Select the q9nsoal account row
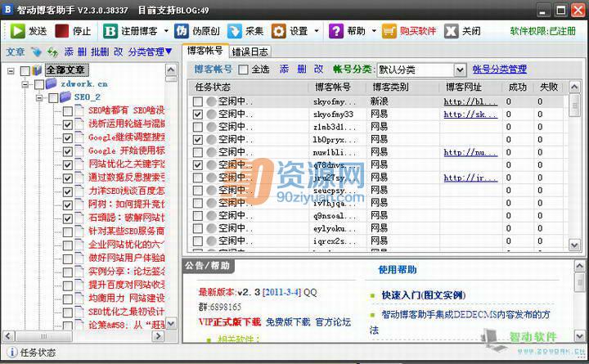 (x=378, y=216)
